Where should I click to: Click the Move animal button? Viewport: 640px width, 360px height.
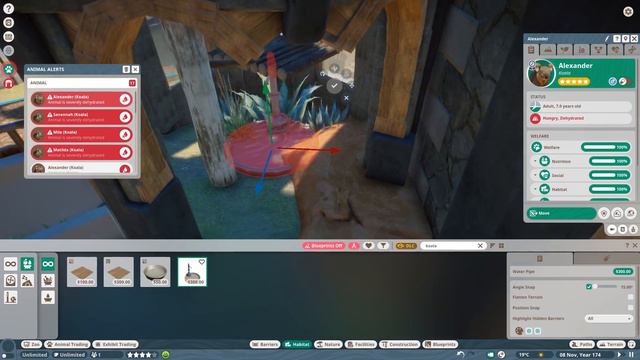(x=562, y=213)
